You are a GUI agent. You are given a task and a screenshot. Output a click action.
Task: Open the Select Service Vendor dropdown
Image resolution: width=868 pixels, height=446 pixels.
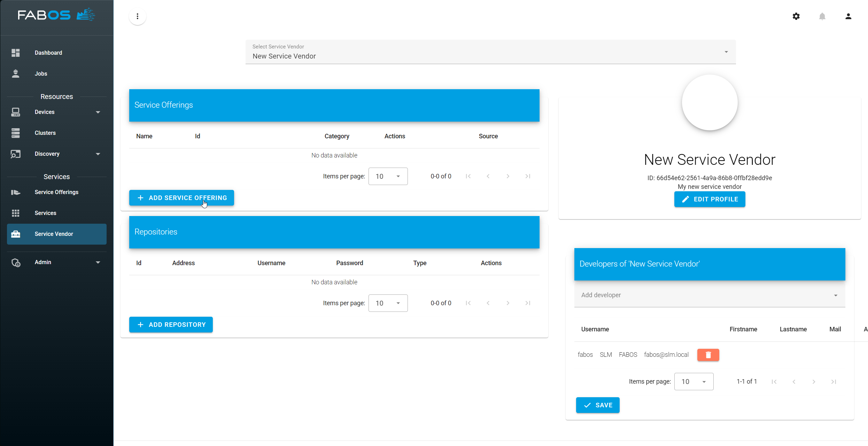click(x=726, y=52)
